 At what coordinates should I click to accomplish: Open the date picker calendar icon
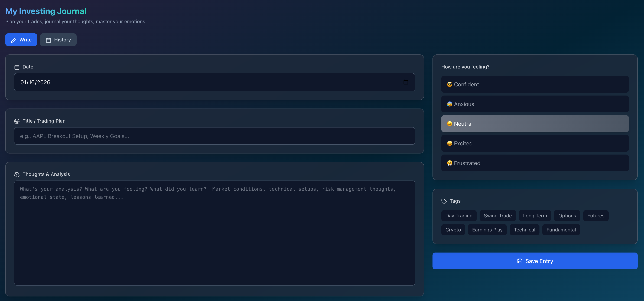coord(405,82)
